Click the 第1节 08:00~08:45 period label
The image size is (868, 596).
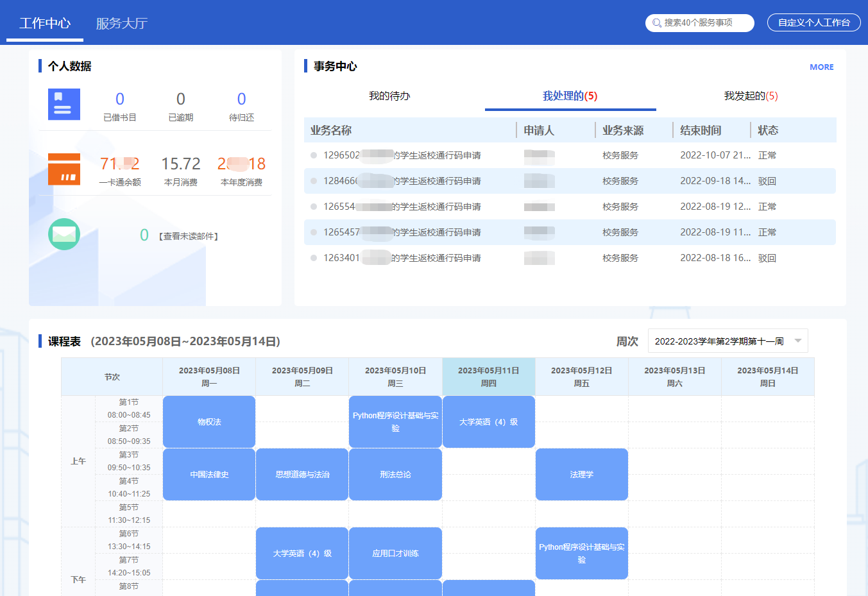(x=129, y=409)
